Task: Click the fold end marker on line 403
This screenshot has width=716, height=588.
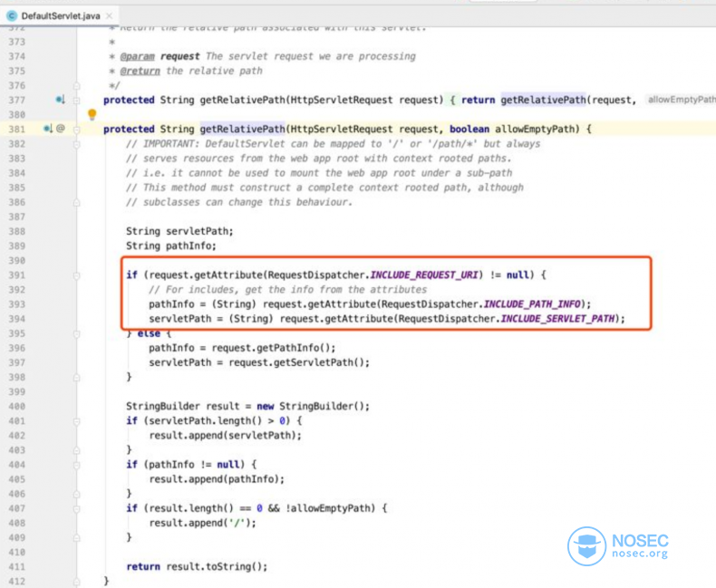Action: tap(77, 450)
